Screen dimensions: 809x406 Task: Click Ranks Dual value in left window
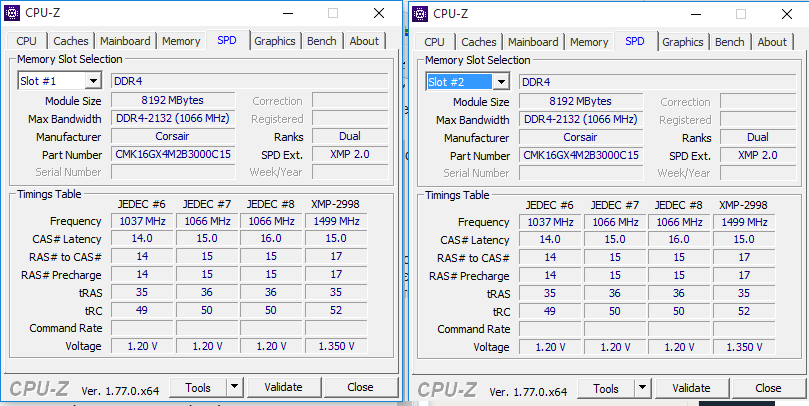pyautogui.click(x=350, y=136)
